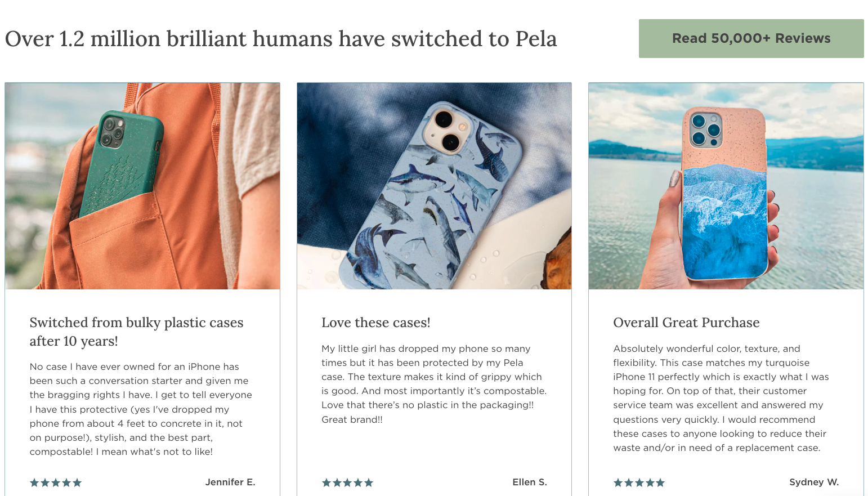The width and height of the screenshot is (868, 496).
Task: Click reviewer name Ellen S.
Action: (530, 482)
